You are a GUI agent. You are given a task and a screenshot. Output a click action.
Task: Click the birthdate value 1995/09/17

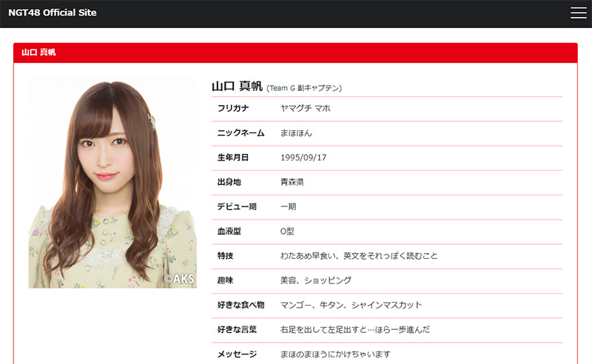point(303,158)
